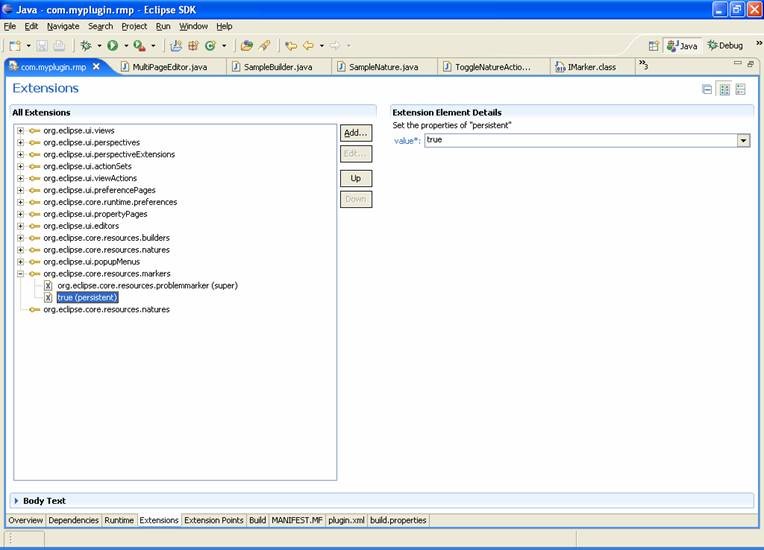
Task: Click the Back navigation arrow icon
Action: point(308,46)
